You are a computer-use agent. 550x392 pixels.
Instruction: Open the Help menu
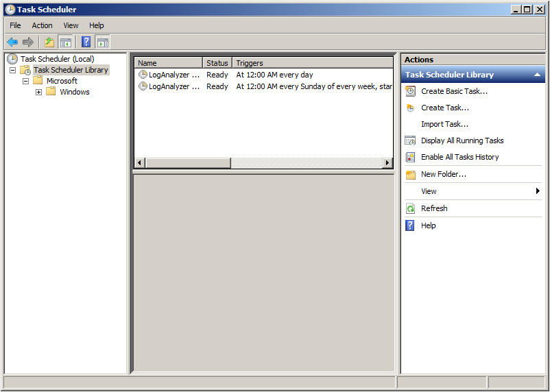pyautogui.click(x=97, y=25)
